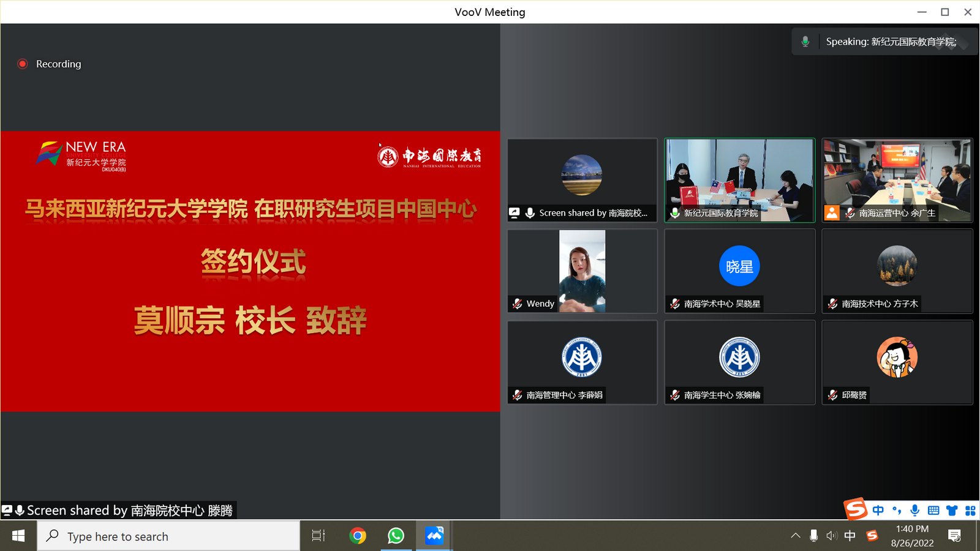Image resolution: width=980 pixels, height=551 pixels.
Task: Click the Speaking: 新纪元国际教育学院 banner text
Action: click(x=891, y=42)
